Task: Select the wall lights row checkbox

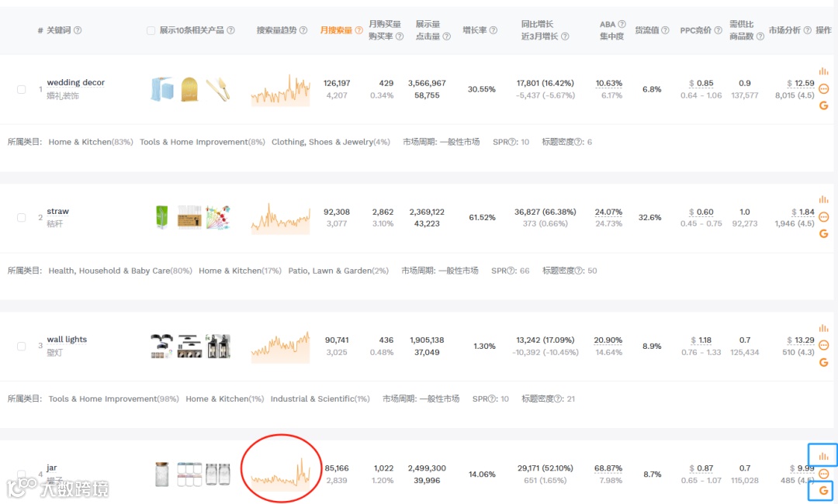Action: coord(22,346)
